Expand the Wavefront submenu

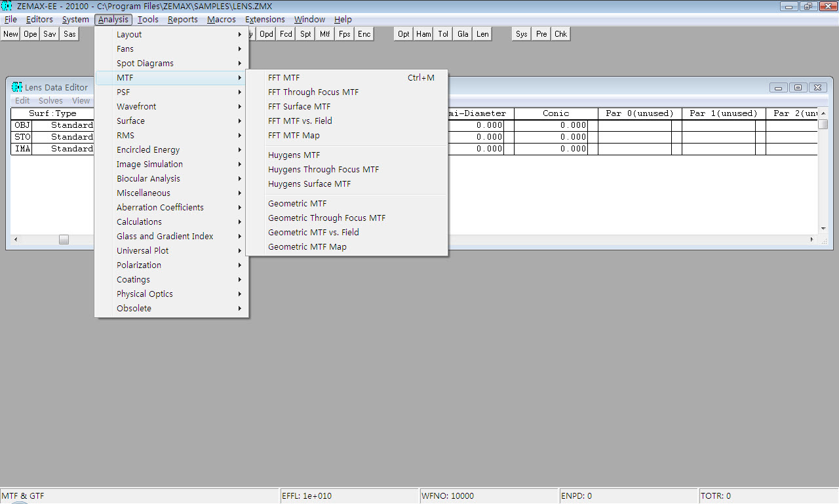click(x=172, y=106)
